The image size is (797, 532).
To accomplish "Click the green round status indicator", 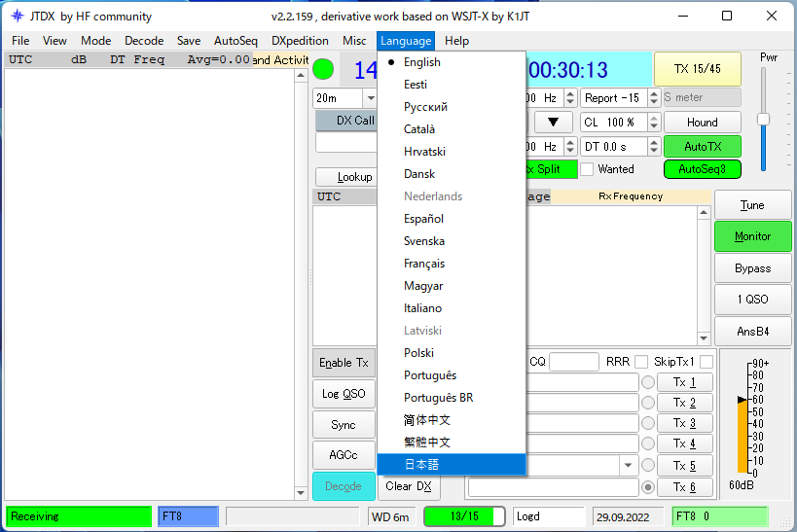I will click(323, 70).
